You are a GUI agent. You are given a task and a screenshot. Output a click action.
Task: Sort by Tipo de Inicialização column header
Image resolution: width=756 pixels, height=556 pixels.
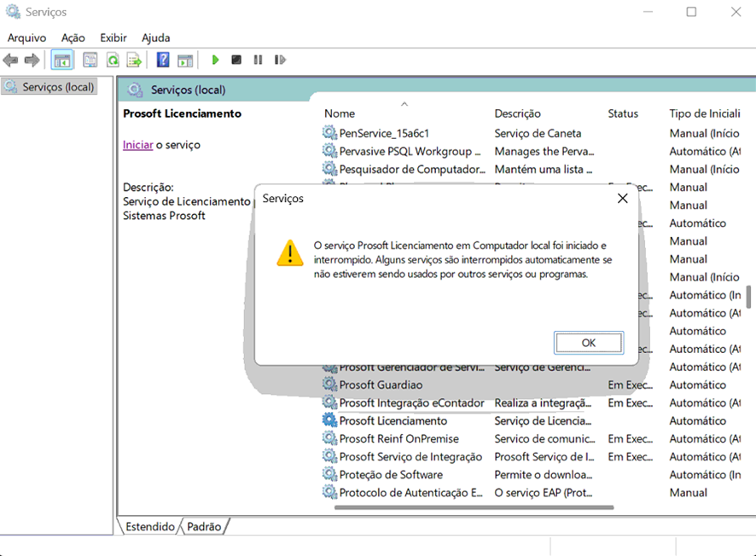(705, 113)
